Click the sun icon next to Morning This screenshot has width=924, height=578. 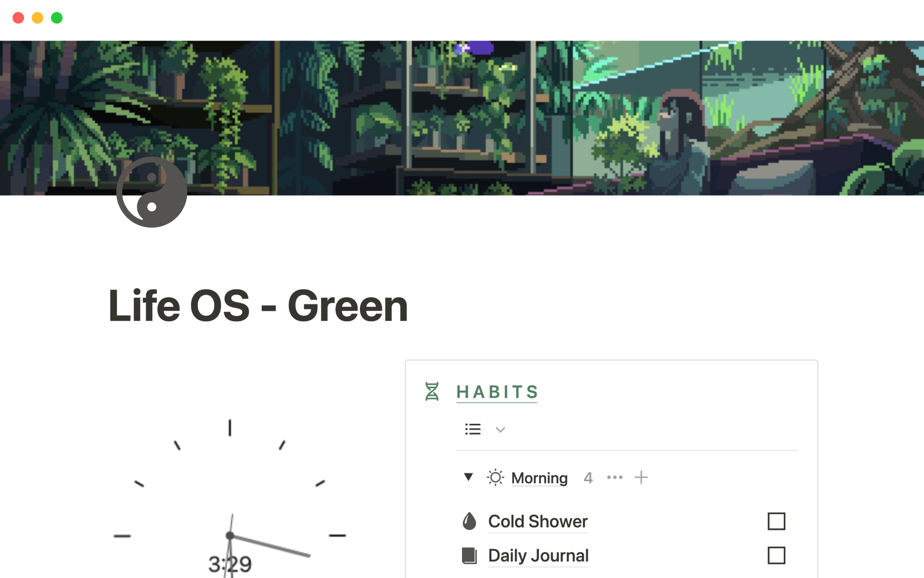495,477
